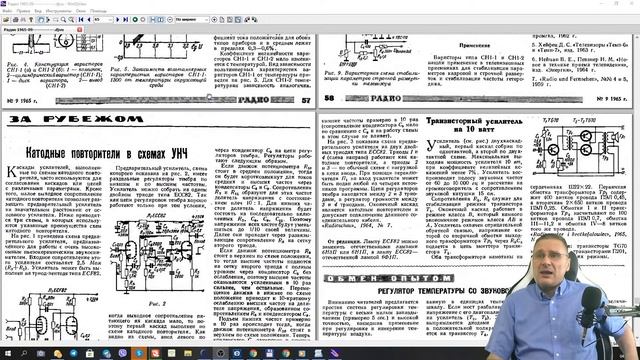Open the zoom level dropdown

point(192,20)
